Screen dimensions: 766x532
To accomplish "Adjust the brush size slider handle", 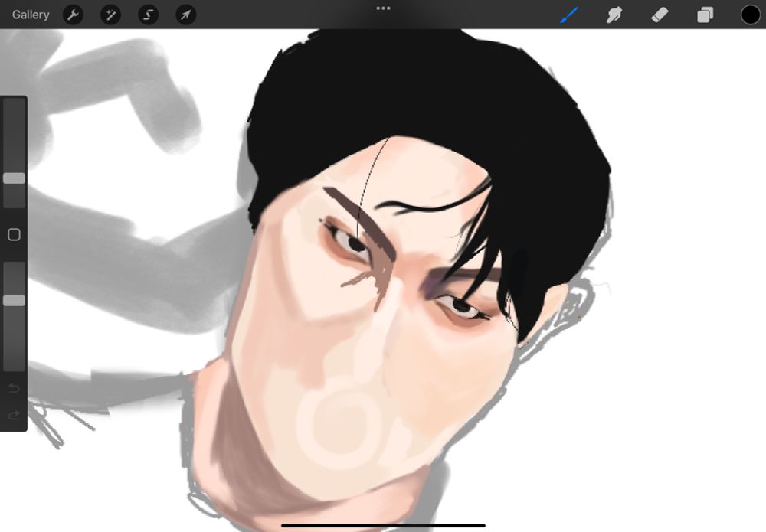I will pos(14,178).
